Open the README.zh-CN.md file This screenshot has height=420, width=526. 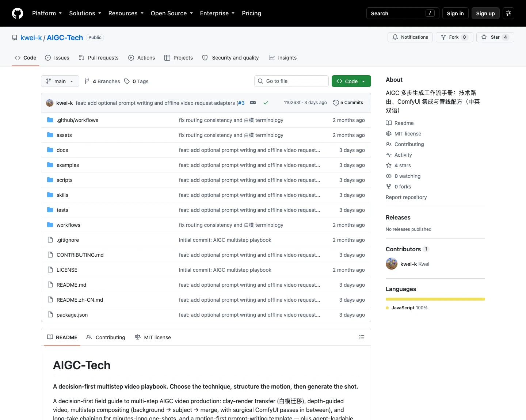point(80,299)
